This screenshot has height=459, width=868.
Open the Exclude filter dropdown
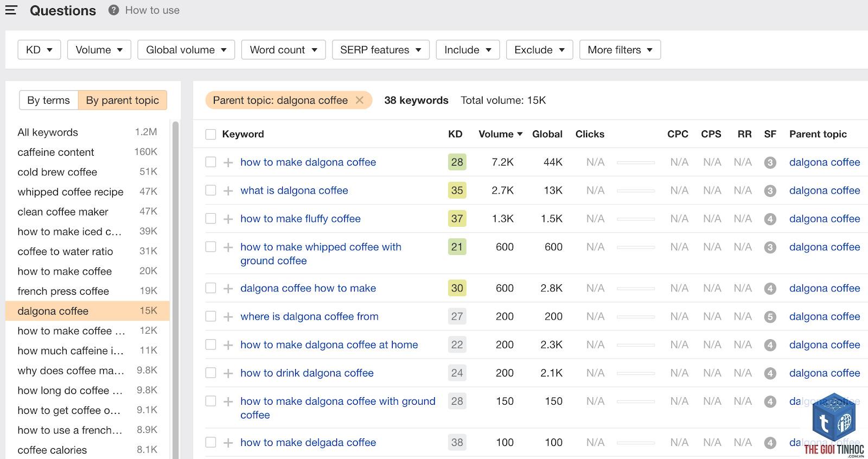[x=539, y=49]
